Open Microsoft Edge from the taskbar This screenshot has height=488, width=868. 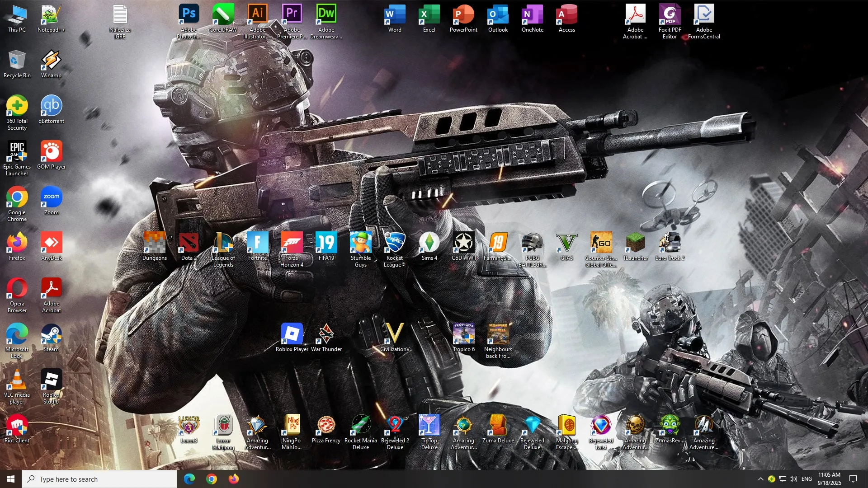189,479
